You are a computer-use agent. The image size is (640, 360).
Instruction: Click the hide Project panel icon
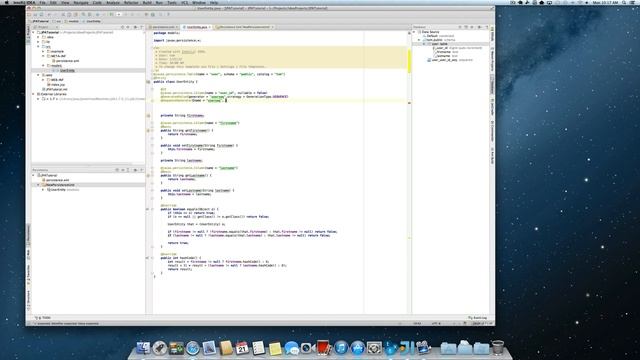click(142, 27)
